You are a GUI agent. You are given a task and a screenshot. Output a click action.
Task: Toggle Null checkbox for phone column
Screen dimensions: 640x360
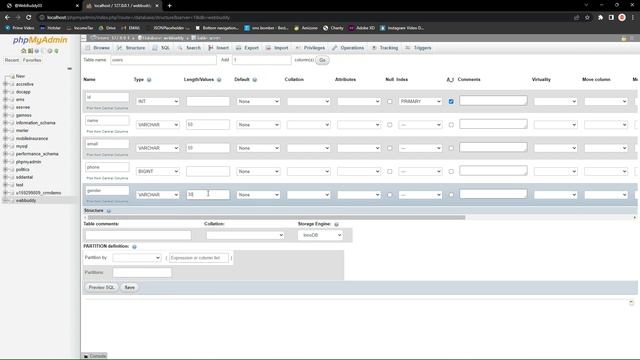click(x=389, y=171)
